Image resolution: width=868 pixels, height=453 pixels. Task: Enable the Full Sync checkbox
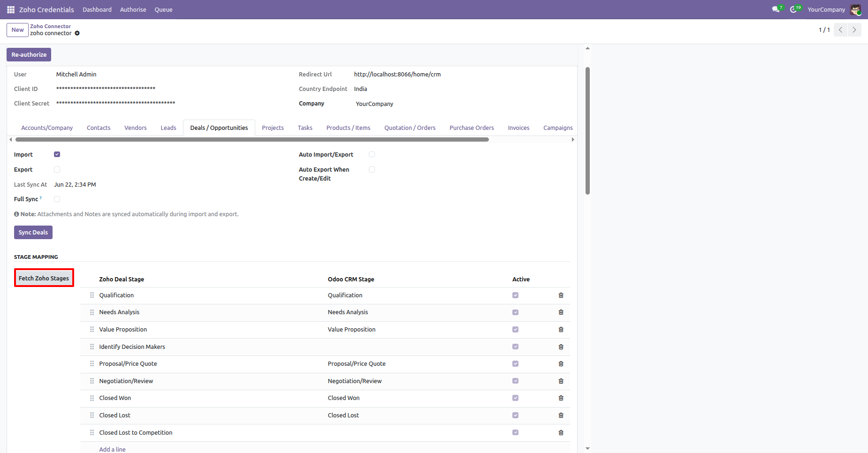(x=57, y=199)
